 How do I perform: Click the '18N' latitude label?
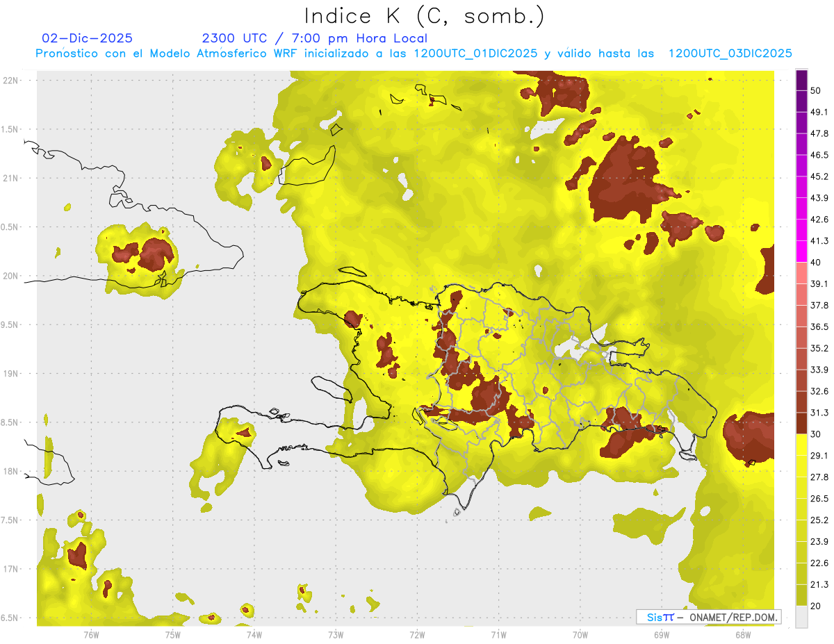pos(10,472)
